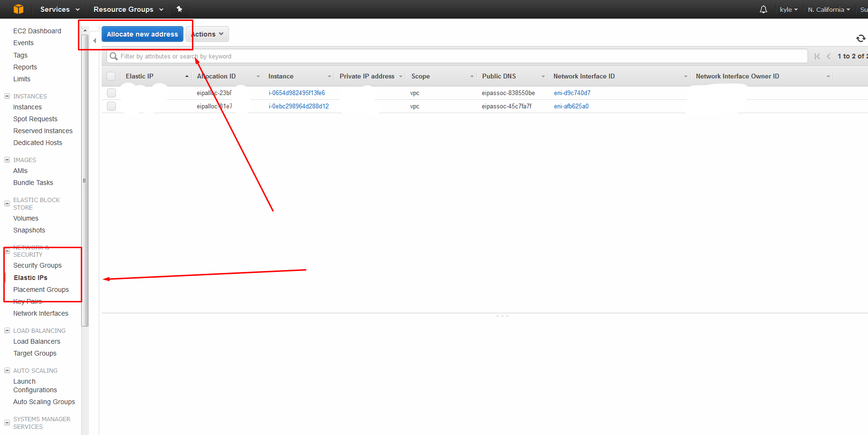Open Tags in the sidebar
The width and height of the screenshot is (868, 435).
tap(20, 55)
